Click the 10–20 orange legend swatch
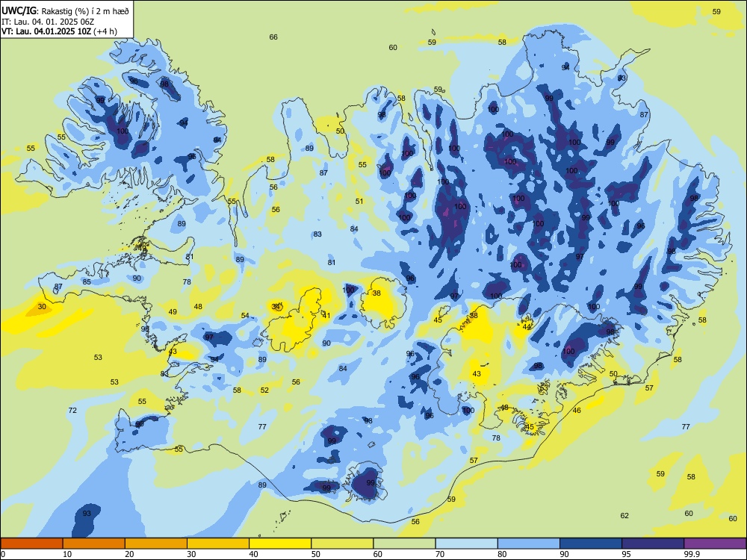The image size is (747, 560). pyautogui.click(x=94, y=544)
